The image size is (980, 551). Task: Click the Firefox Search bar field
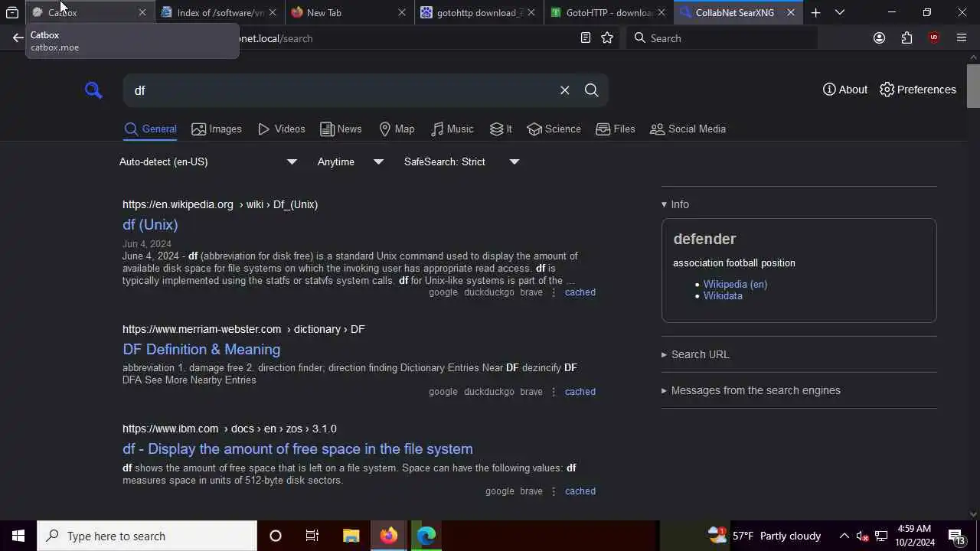tap(722, 37)
